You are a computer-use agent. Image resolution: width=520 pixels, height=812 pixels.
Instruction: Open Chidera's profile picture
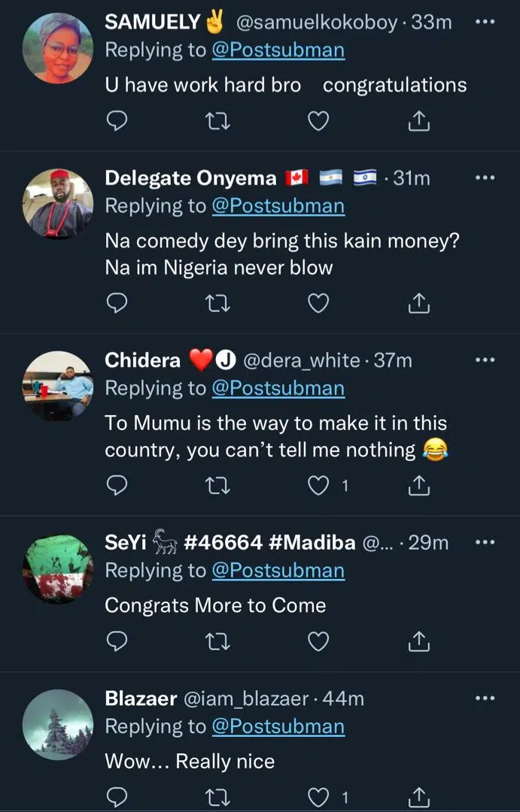[x=59, y=386]
